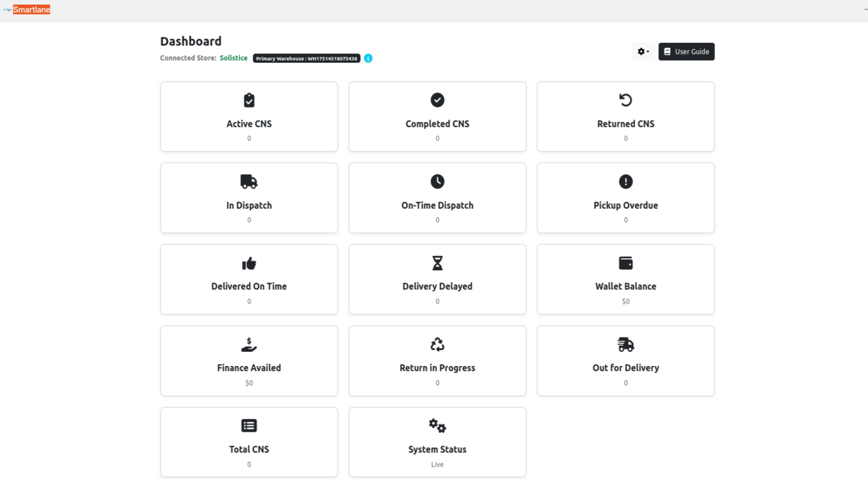This screenshot has height=488, width=868.
Task: Click the Total CNS list icon
Action: tap(248, 426)
